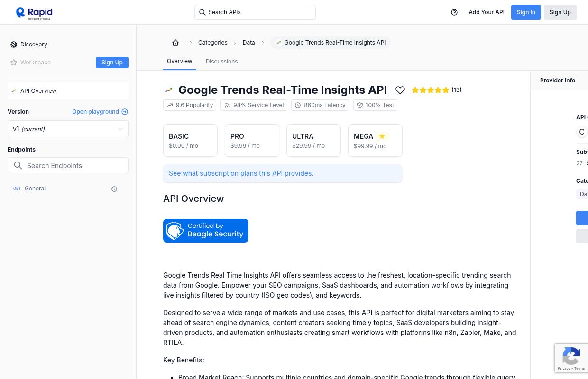Viewport: 588px width, 379px height.
Task: Open the Provider Info panel tab
Action: coord(558,81)
